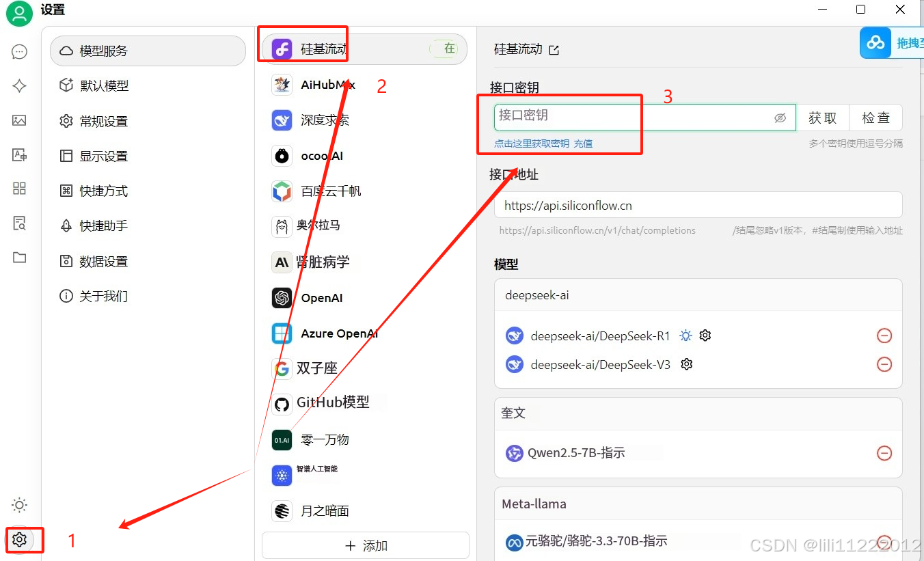Remove the deepseek-ai/DeepSeek-V3 model
This screenshot has height=561, width=924.
coord(884,364)
